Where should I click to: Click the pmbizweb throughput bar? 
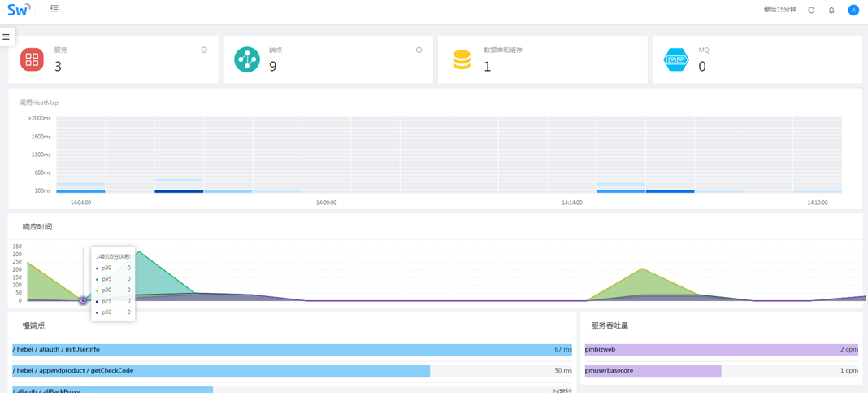[720, 350]
